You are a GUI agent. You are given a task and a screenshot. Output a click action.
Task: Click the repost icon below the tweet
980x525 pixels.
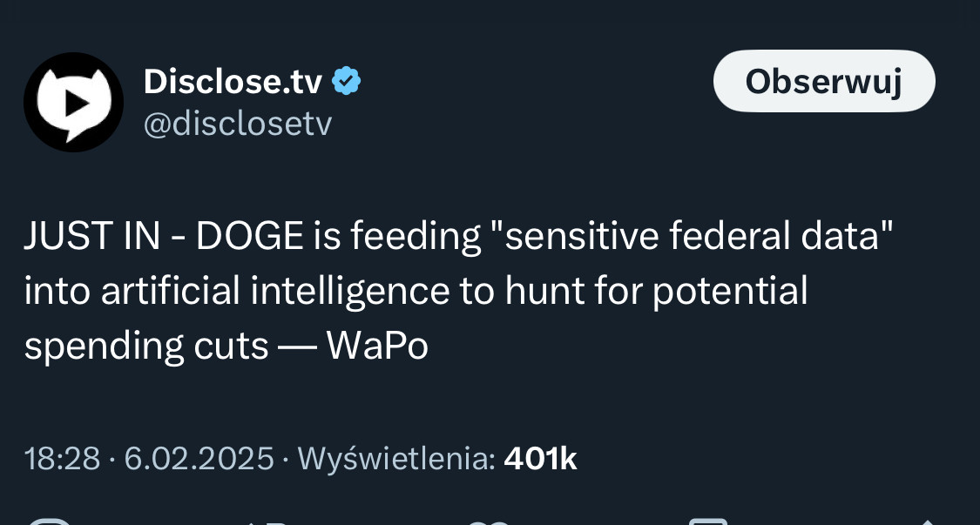(263, 522)
